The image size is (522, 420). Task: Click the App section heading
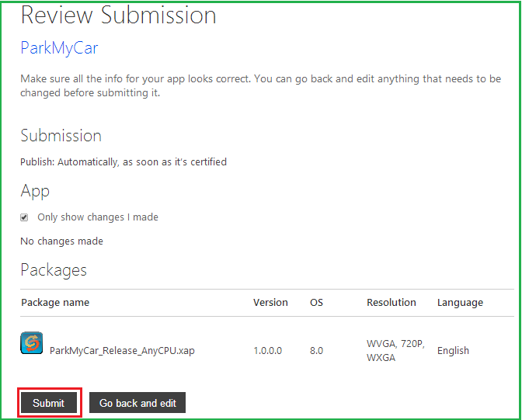coord(35,191)
